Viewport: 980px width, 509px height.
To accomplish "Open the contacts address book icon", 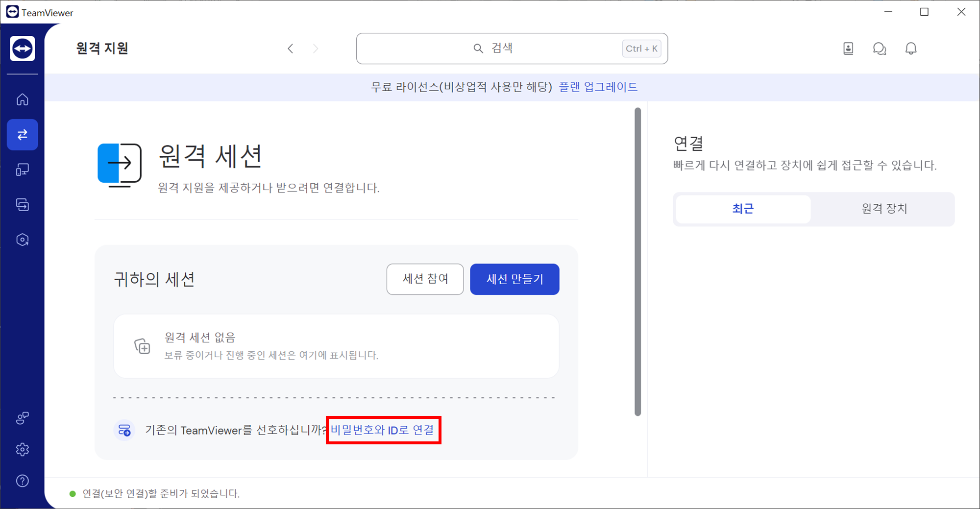I will [x=848, y=48].
